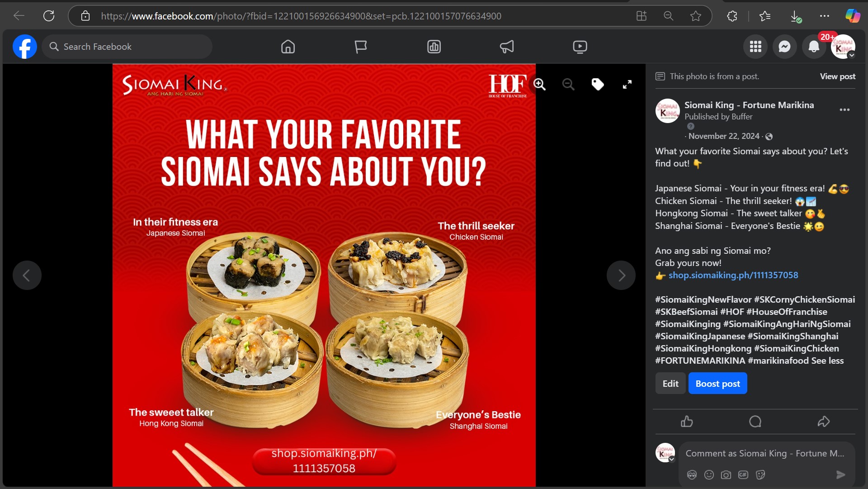Add page to favorites star icon
Screen dimensions: 868x489
click(696, 16)
